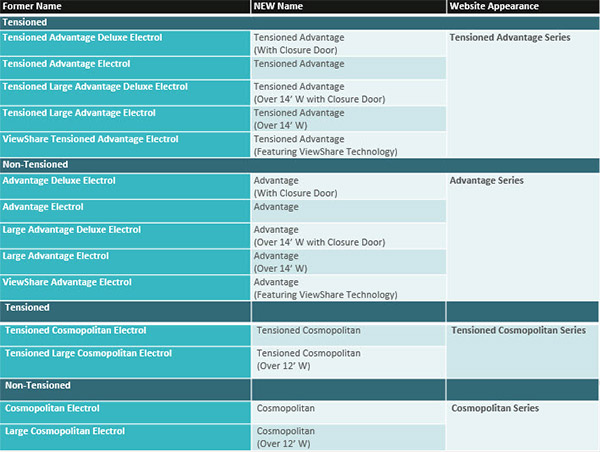This screenshot has height=452, width=600.
Task: Select 'Advantage Deluxe Electrol' cell
Action: (125, 186)
